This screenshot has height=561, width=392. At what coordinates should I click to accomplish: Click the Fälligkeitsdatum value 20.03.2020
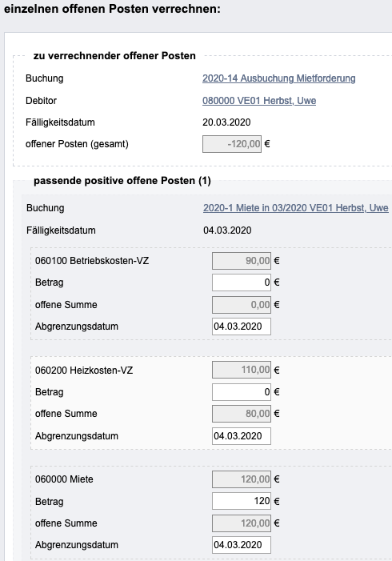pyautogui.click(x=226, y=122)
